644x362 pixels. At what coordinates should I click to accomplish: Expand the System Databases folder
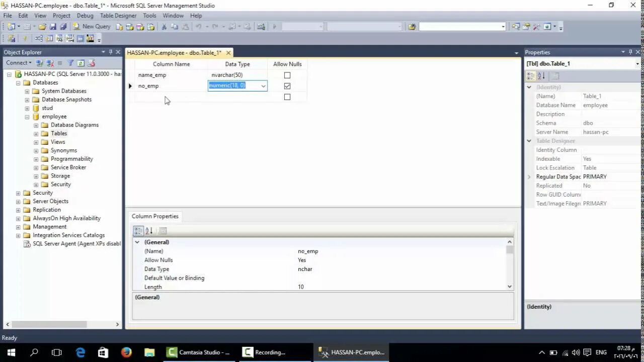27,91
